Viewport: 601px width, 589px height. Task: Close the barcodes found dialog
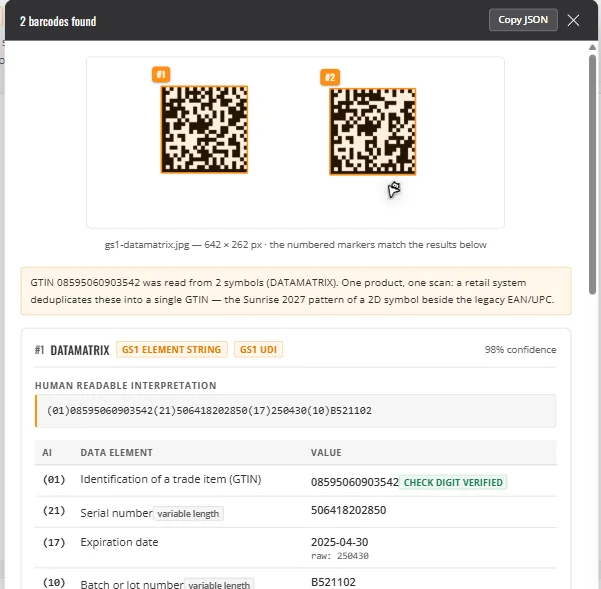pos(573,20)
